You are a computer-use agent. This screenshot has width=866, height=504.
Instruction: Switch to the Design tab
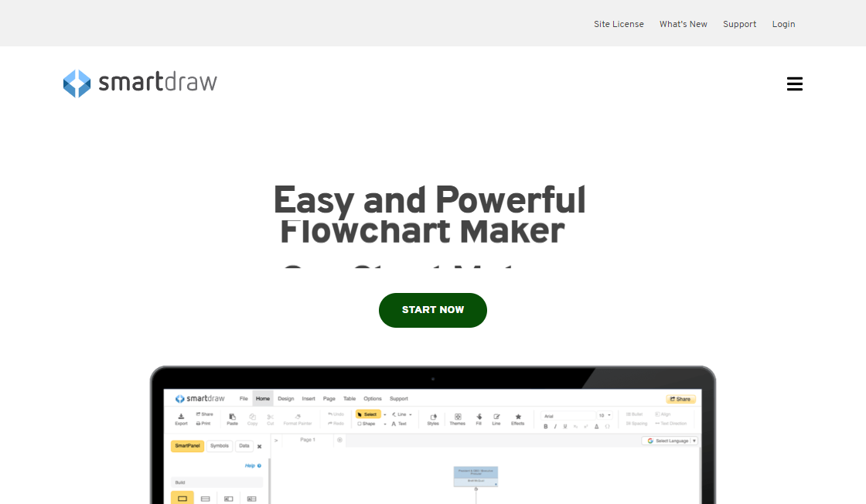pos(287,399)
